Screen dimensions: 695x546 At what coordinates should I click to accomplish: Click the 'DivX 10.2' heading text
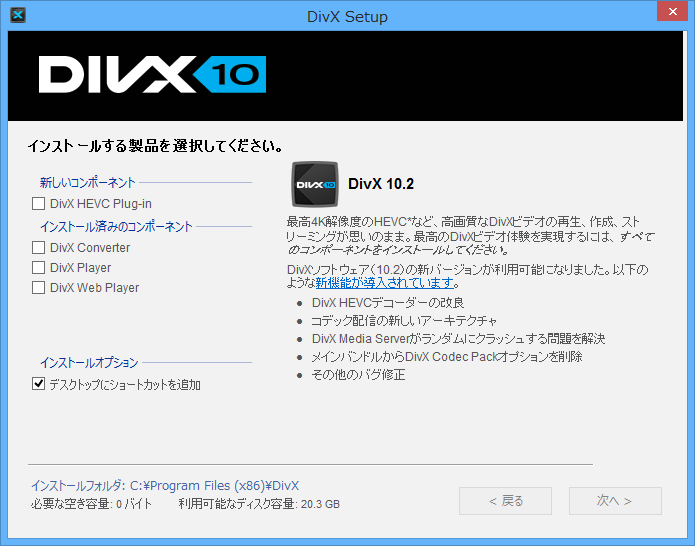point(381,184)
